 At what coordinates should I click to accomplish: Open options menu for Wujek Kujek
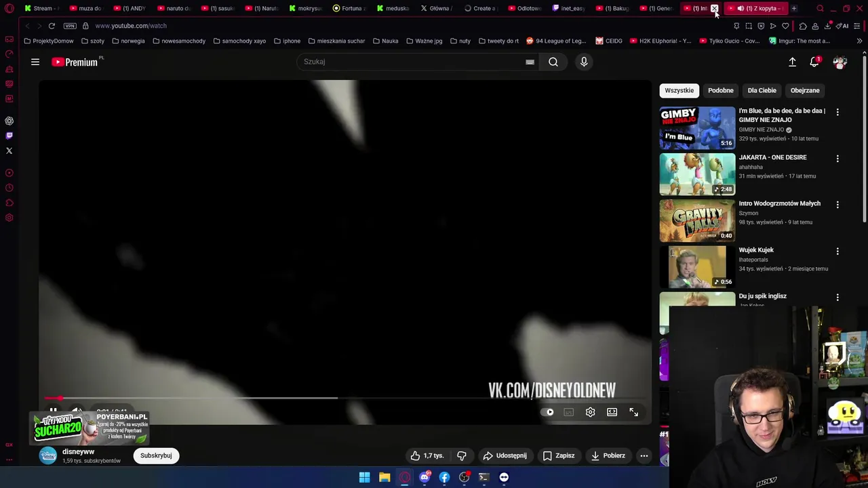tap(837, 251)
